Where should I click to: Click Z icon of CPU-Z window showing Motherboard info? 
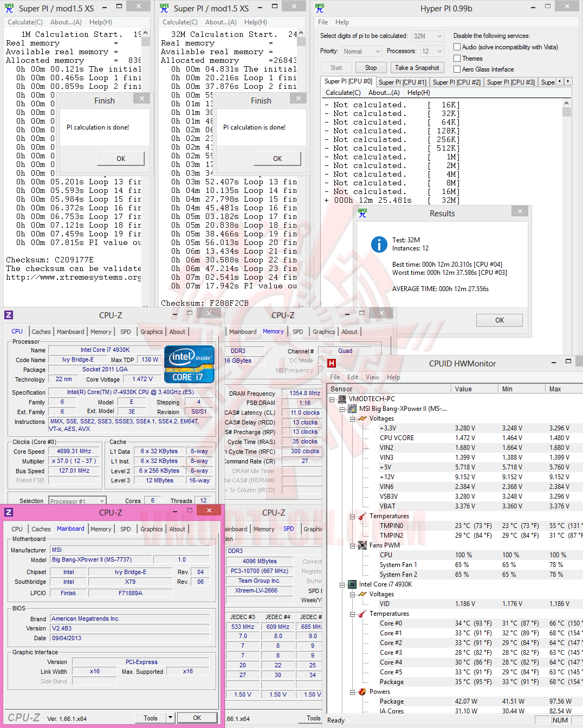pyautogui.click(x=9, y=512)
